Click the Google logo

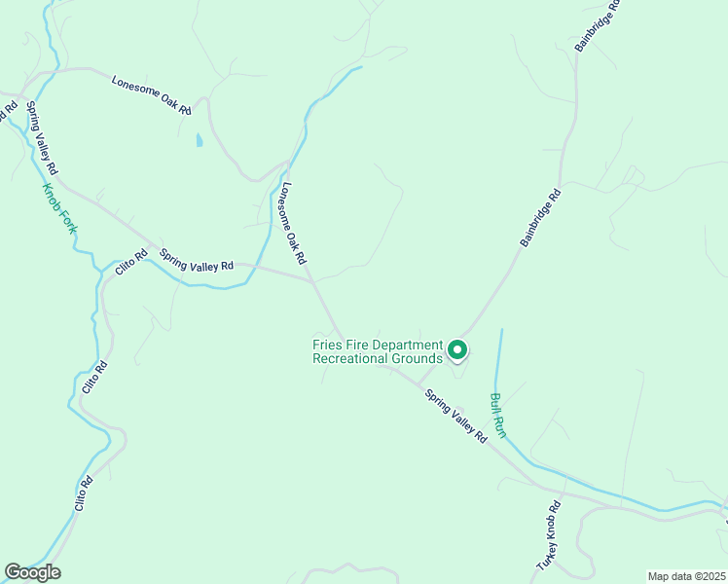(32, 572)
